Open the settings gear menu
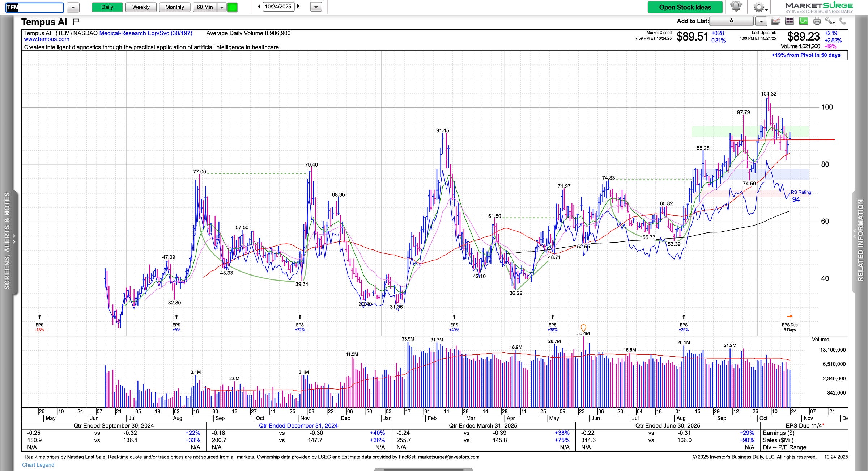Image resolution: width=868 pixels, height=471 pixels. click(x=759, y=7)
